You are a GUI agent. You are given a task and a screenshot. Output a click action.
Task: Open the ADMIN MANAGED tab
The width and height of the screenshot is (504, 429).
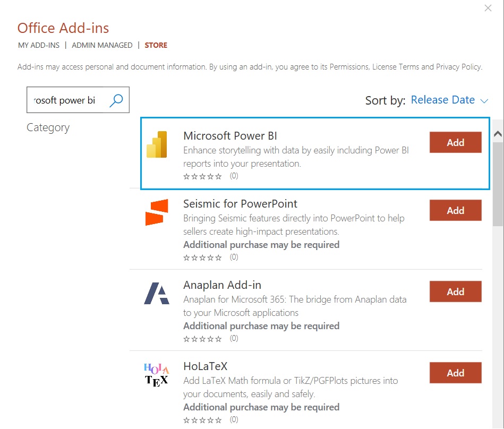pyautogui.click(x=102, y=45)
